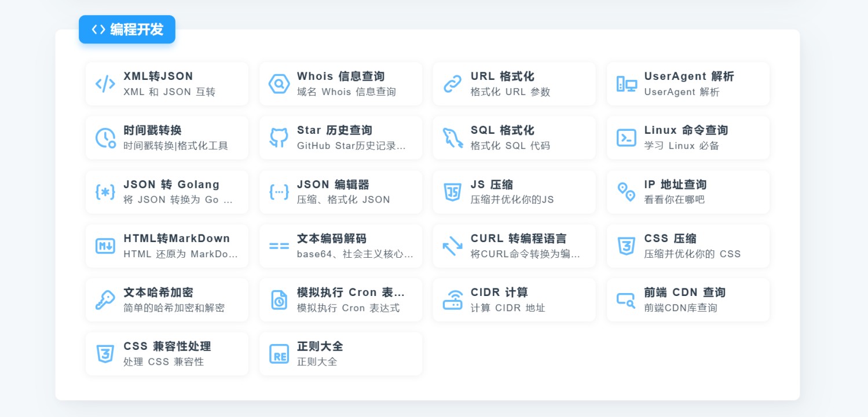The image size is (868, 417).
Task: Click the description 格式化 URL 参数
Action: tap(510, 92)
